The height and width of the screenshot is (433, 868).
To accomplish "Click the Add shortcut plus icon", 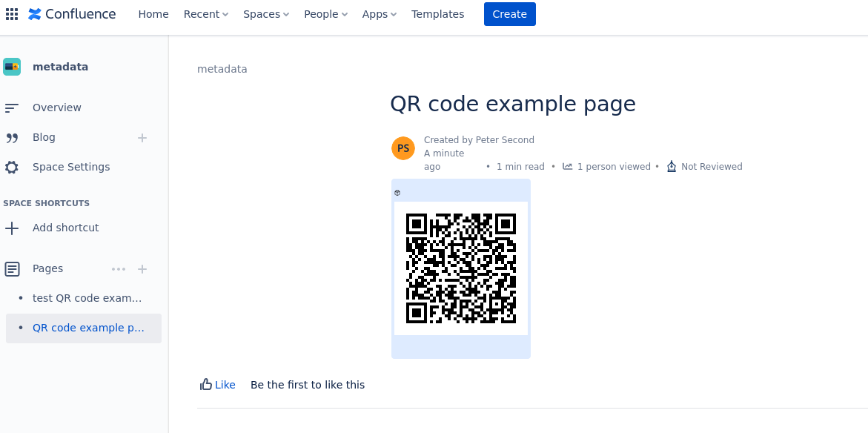I will click(12, 228).
